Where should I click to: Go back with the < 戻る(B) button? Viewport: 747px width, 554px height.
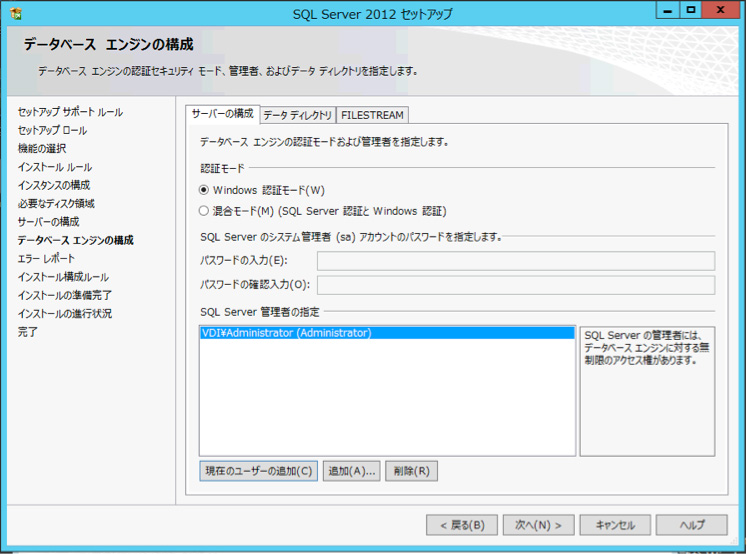pyautogui.click(x=462, y=525)
